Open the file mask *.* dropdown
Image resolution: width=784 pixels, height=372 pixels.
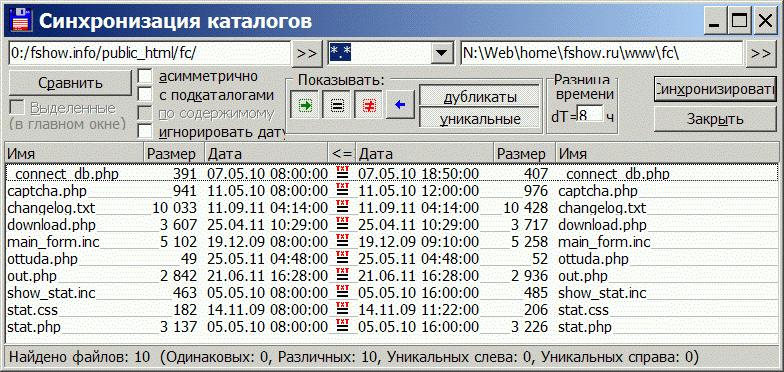441,54
